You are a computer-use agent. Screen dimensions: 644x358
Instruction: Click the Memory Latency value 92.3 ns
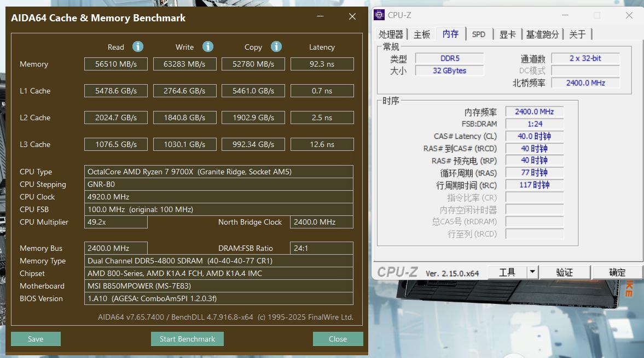pos(322,64)
